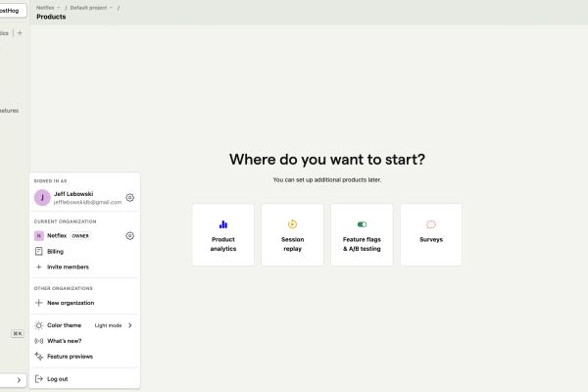Click the Light mode value label
588x392 pixels.
(108, 325)
